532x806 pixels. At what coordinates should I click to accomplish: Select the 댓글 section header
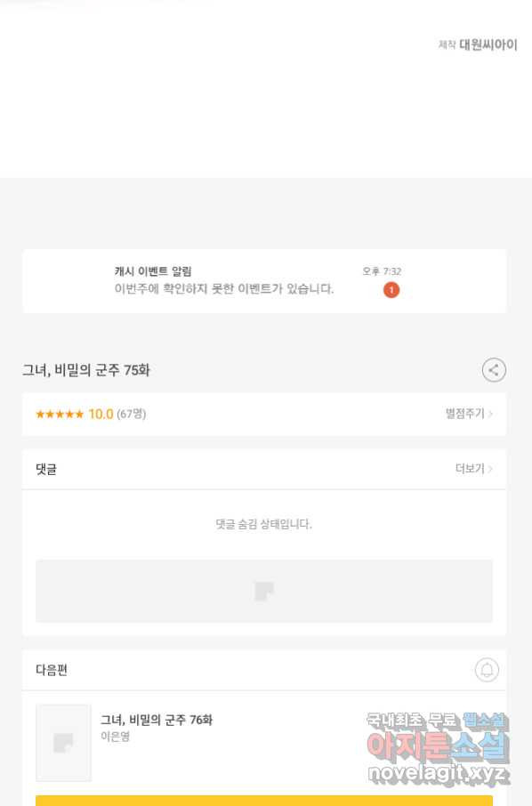[46, 469]
